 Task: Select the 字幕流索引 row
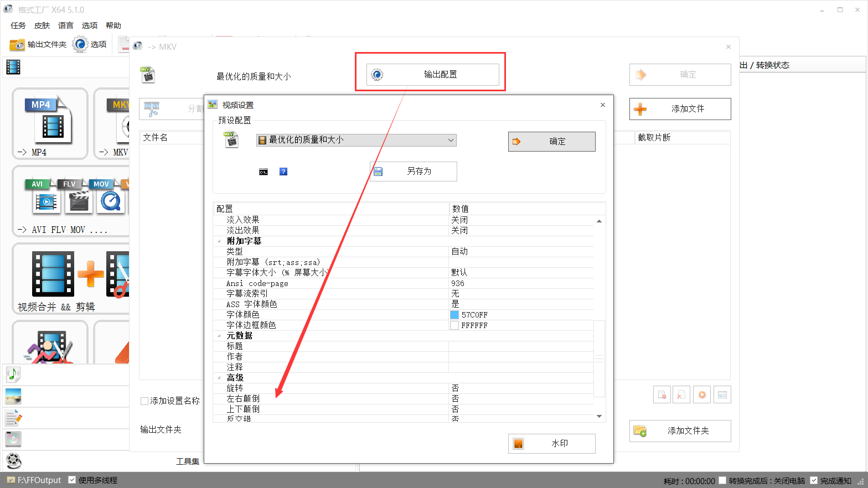click(404, 294)
